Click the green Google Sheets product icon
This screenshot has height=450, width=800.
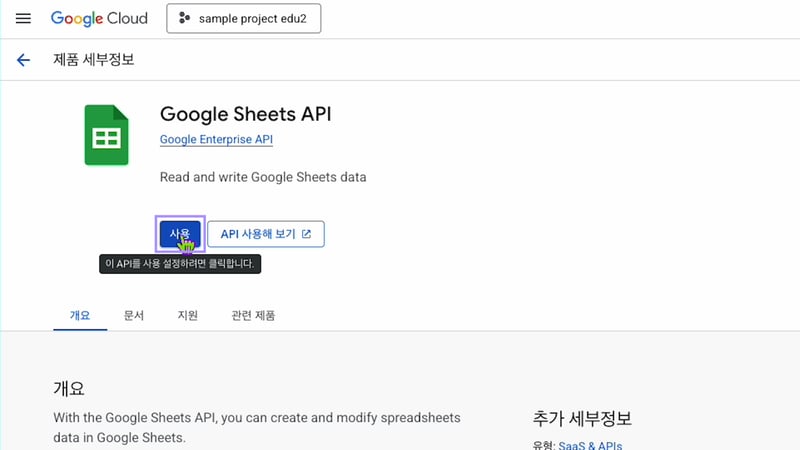point(106,135)
